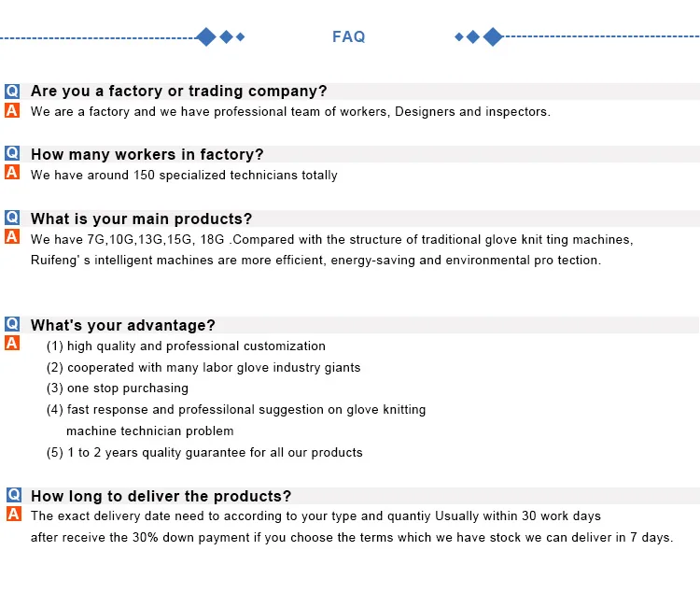Click the A icon beside the professional team answer
700x593 pixels.
pos(12,110)
